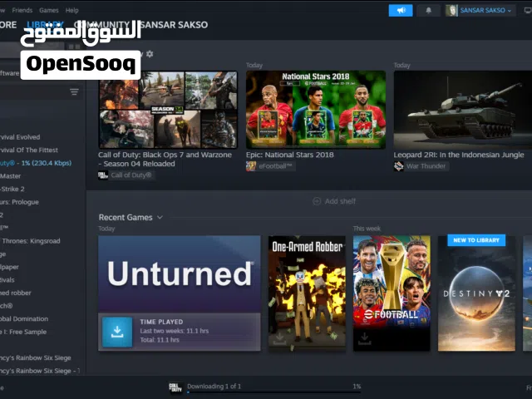Open the Help menu
532x399 pixels.
tap(72, 10)
